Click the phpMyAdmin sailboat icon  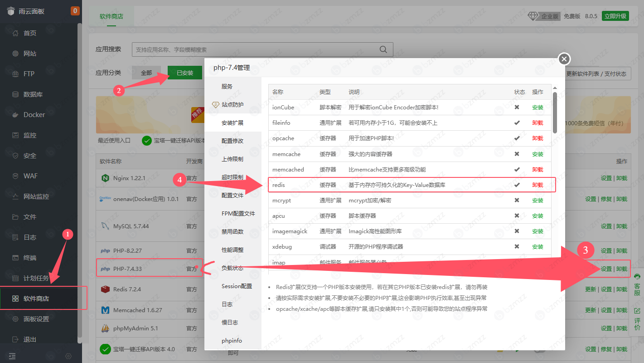click(105, 328)
